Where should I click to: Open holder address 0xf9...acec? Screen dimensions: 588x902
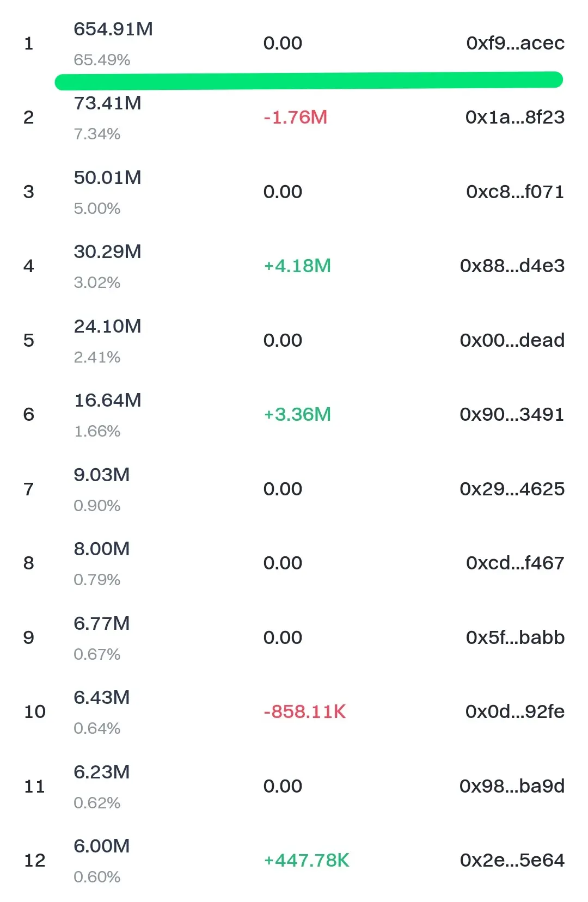coord(515,43)
